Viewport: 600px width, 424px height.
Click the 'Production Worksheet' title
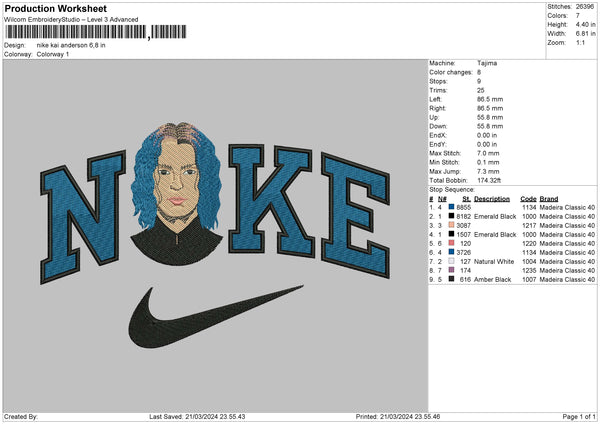tap(55, 8)
